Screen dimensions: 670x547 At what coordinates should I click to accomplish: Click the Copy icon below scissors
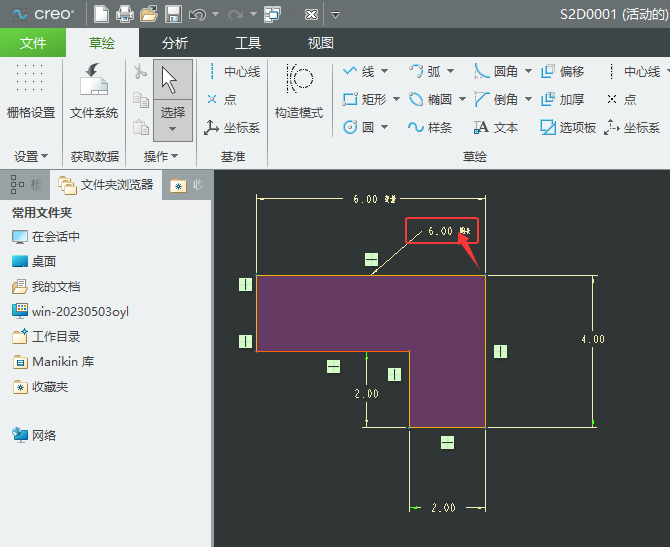141,100
